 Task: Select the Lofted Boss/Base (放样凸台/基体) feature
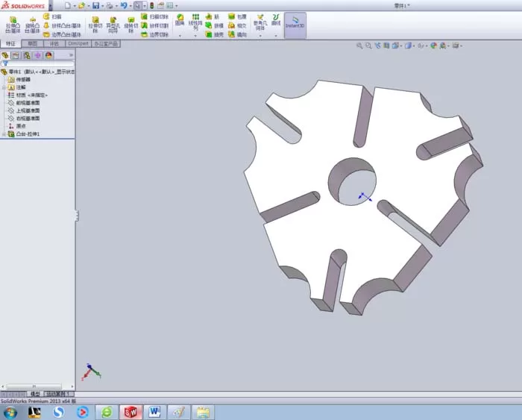62,25
